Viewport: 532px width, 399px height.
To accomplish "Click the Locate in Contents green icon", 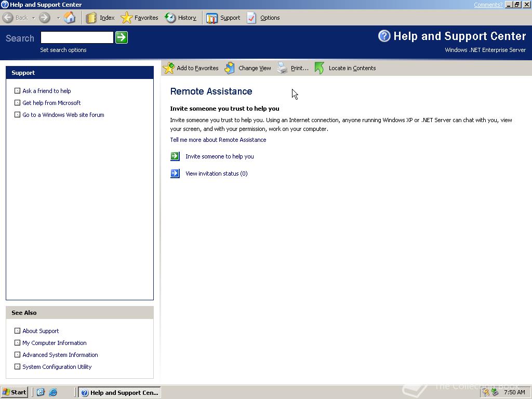I will tap(320, 68).
